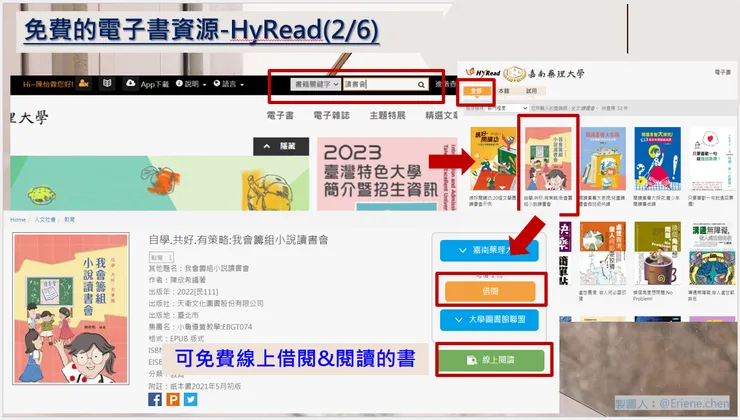740x420 pixels.
Task: Open the 主題特展 navigation menu item
Action: (x=387, y=115)
